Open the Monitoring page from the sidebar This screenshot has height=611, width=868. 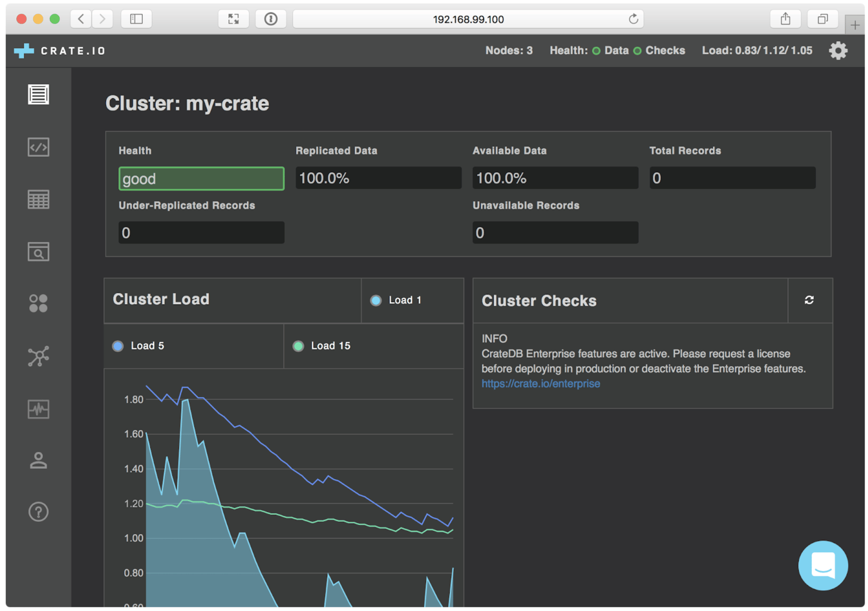click(x=38, y=409)
